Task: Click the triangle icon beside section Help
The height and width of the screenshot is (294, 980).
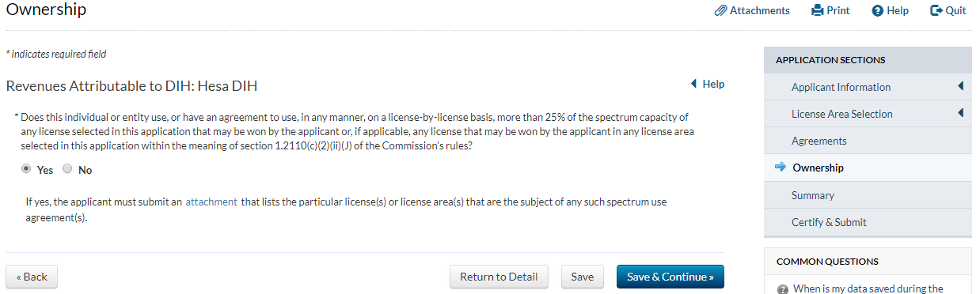Action: coord(694,84)
